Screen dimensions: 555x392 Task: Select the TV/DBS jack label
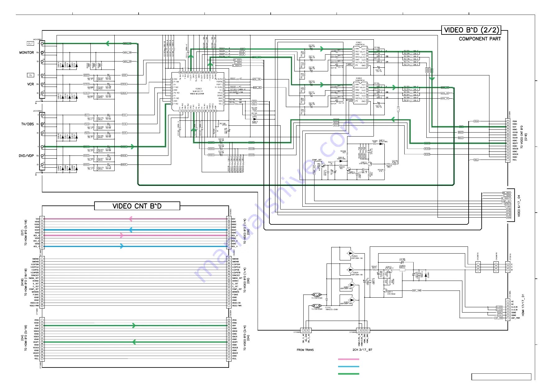point(28,124)
